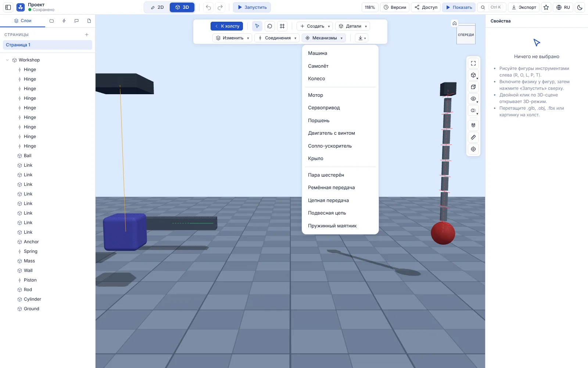
Task: Open the Детали dropdown
Action: tap(353, 26)
